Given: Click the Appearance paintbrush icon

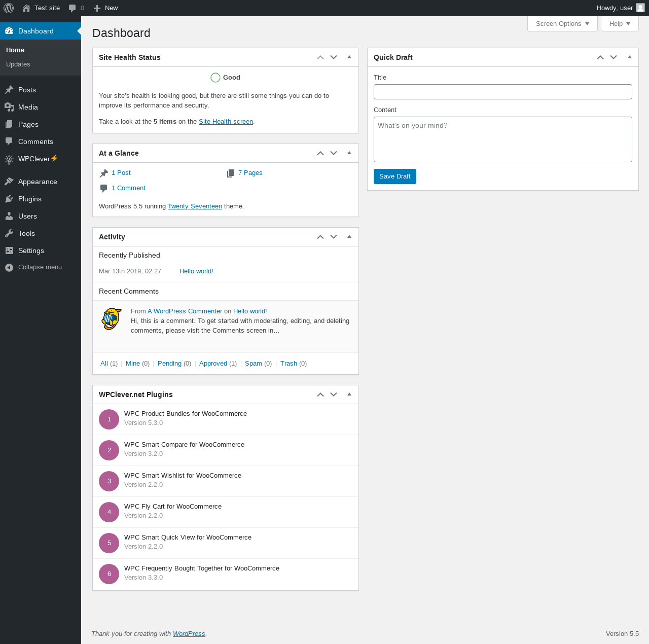Looking at the screenshot, I should pyautogui.click(x=9, y=182).
